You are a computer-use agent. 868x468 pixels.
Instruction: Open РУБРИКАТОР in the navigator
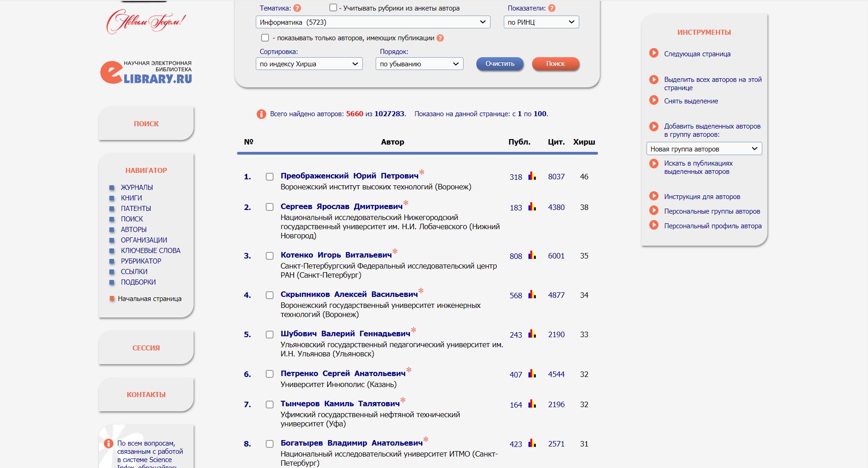click(141, 261)
